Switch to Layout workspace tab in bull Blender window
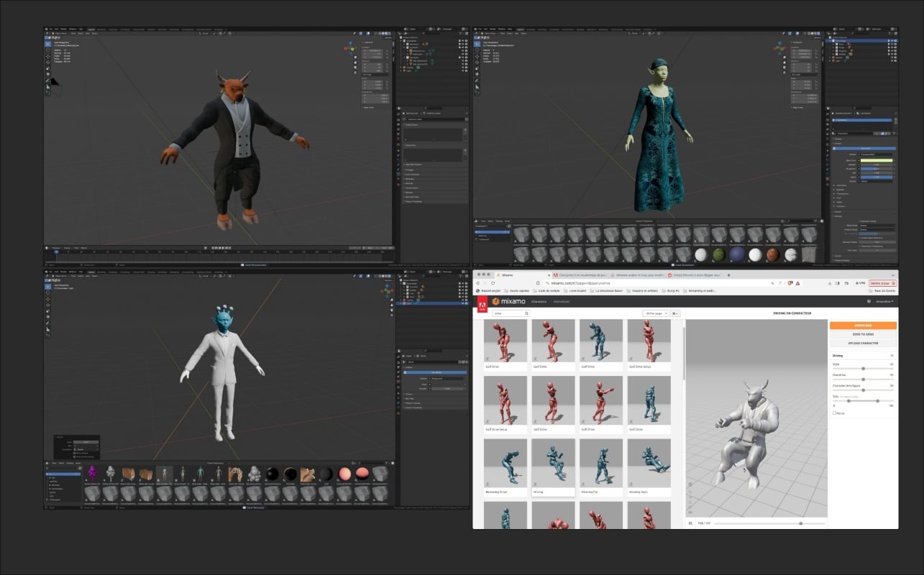The width and height of the screenshot is (924, 575). coord(91,29)
